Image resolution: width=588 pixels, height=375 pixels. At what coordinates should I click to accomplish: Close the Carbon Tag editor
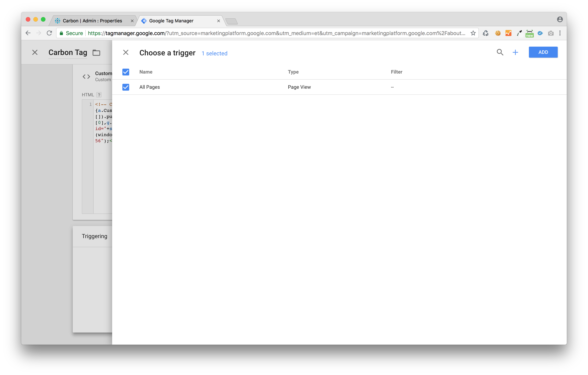(x=35, y=52)
